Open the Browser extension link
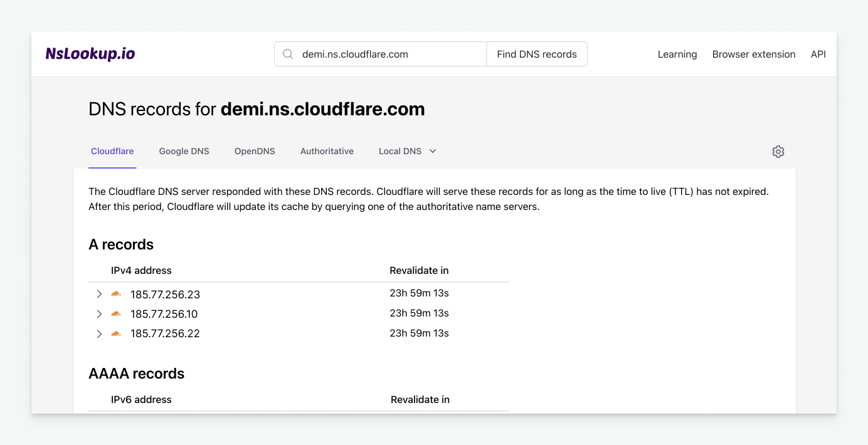This screenshot has height=445, width=868. (754, 55)
